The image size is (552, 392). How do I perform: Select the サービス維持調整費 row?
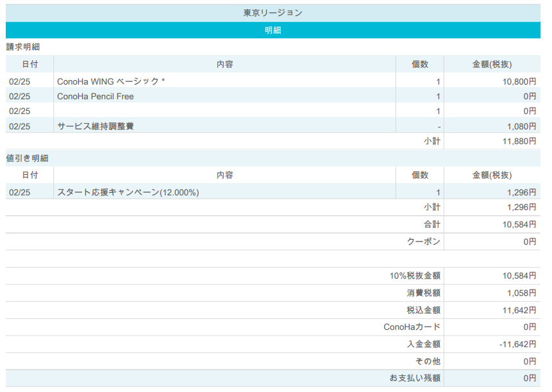[x=96, y=126]
